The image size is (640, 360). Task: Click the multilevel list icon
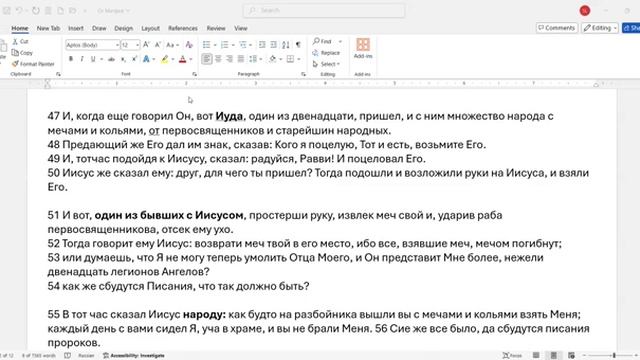243,44
